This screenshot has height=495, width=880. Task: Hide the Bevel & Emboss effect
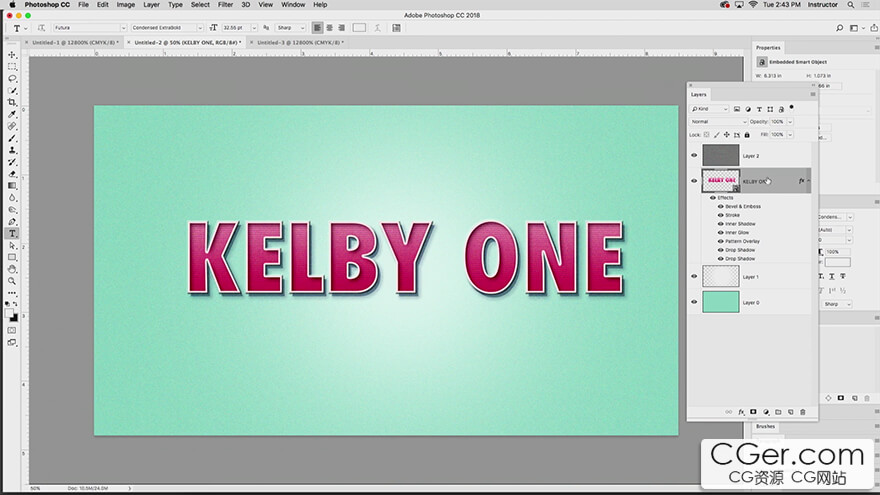pos(721,207)
